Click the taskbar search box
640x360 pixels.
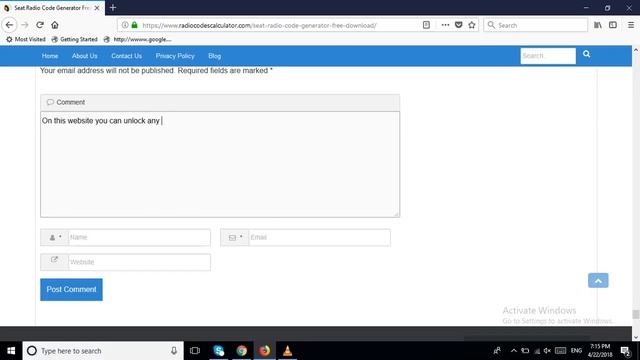[x=103, y=351]
